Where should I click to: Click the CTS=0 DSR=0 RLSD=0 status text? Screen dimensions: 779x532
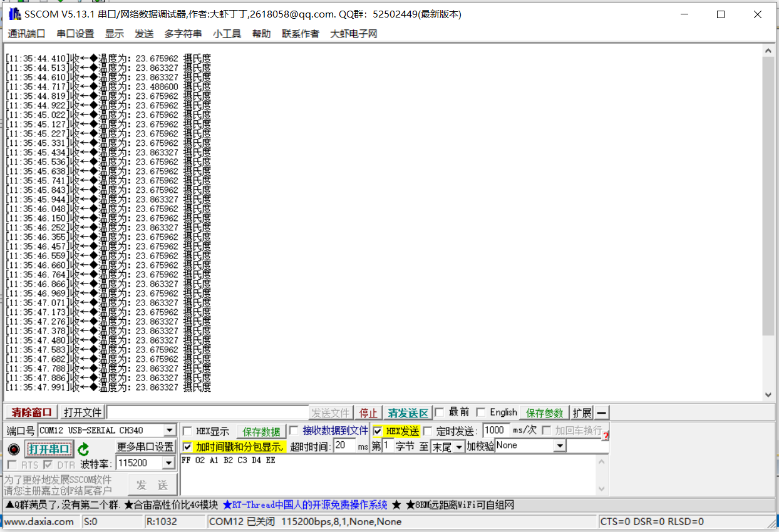652,521
